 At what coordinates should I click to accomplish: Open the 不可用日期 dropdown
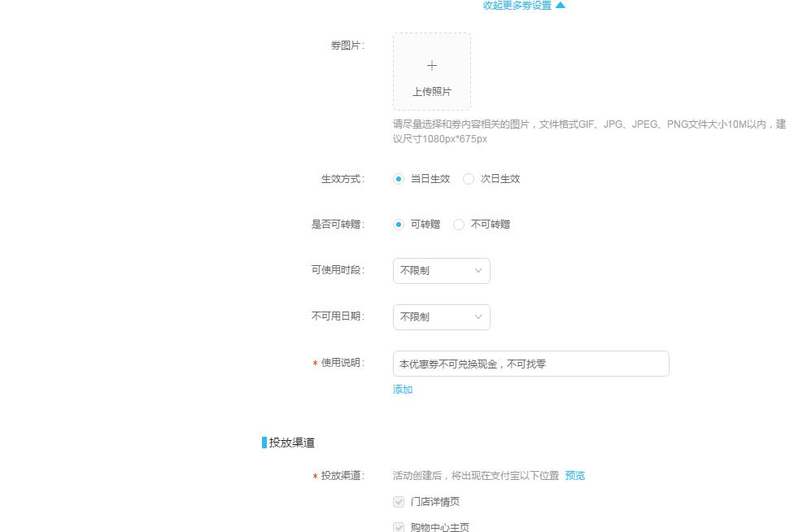click(x=441, y=317)
